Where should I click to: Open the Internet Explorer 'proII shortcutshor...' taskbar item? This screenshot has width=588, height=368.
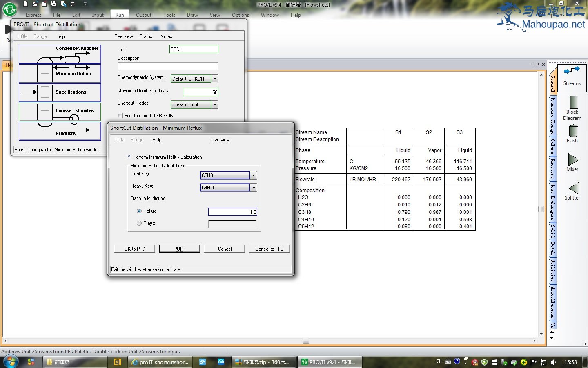160,362
